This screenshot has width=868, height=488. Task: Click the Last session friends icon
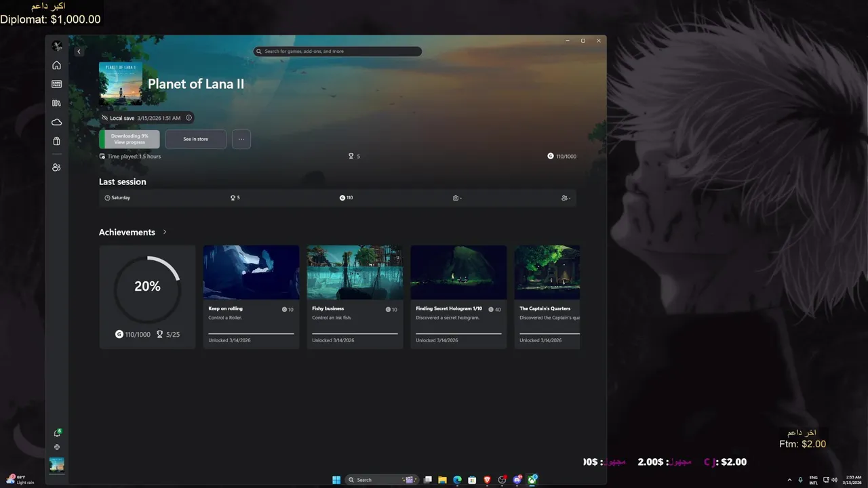564,198
